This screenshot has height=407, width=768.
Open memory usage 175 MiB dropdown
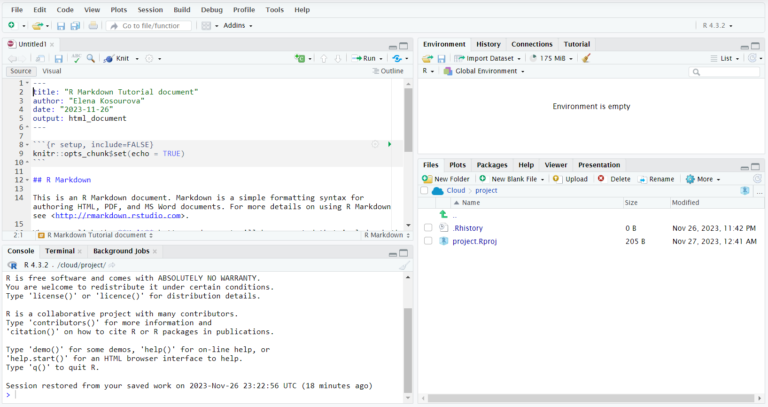552,58
